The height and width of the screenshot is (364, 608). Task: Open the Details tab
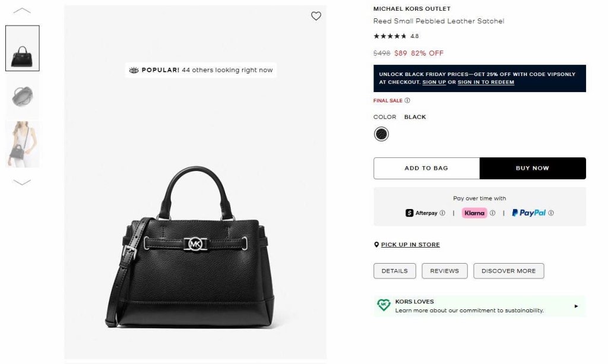tap(394, 271)
